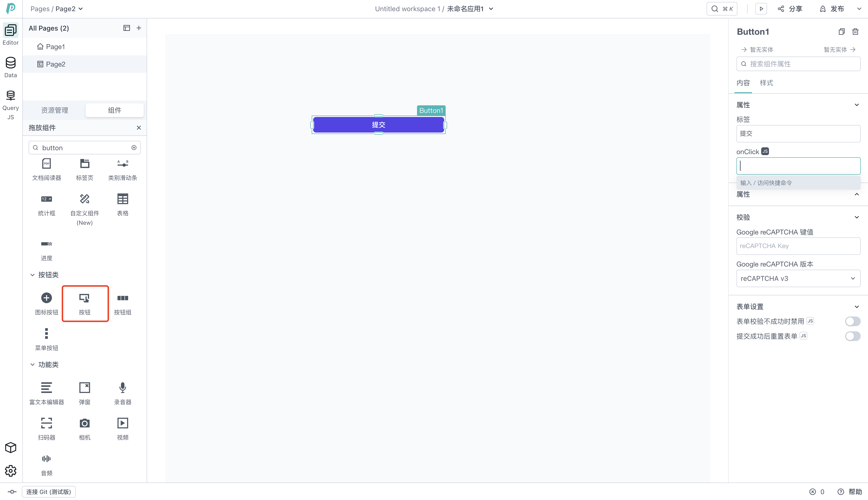Select the 类别滑动条 widget

point(123,169)
